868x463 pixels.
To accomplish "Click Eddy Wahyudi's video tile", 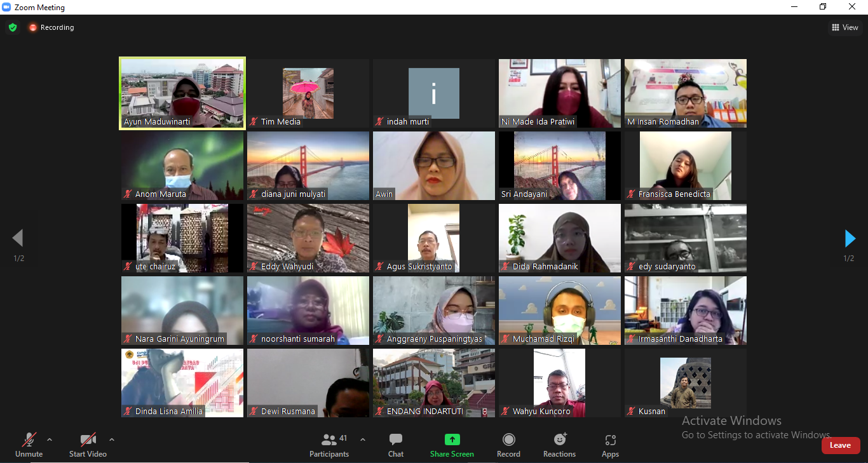I will pos(308,238).
